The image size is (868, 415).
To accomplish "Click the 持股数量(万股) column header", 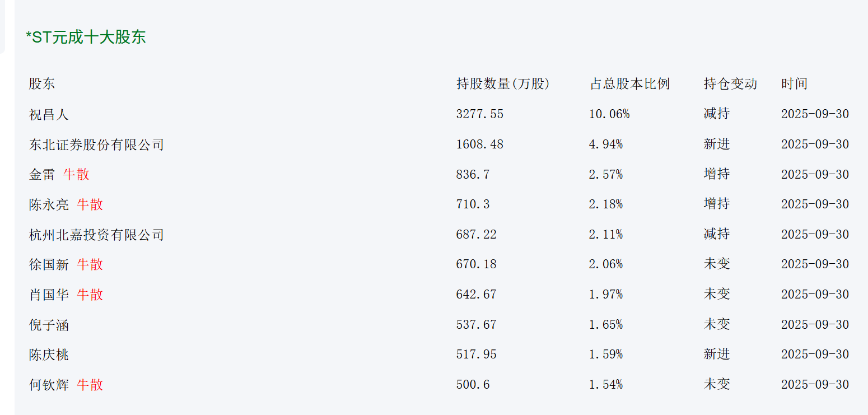I will pos(503,84).
